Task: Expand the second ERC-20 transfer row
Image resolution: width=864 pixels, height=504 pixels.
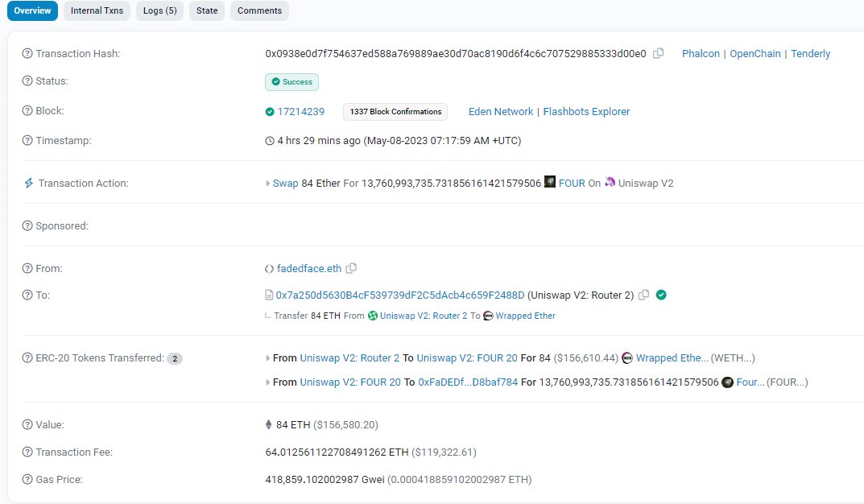Action: [269, 382]
